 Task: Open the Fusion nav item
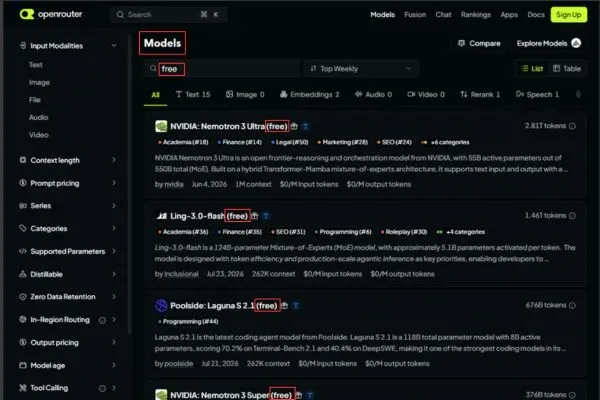coord(415,15)
